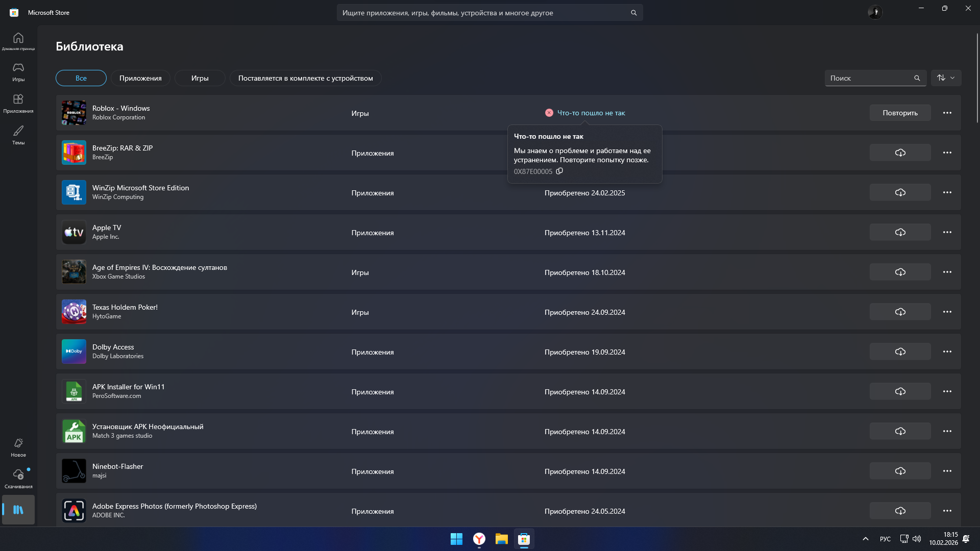Open the Apps section in sidebar
980x551 pixels.
(18, 104)
